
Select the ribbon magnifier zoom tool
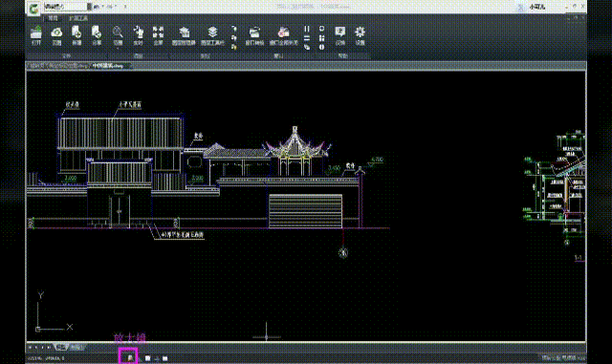118,32
